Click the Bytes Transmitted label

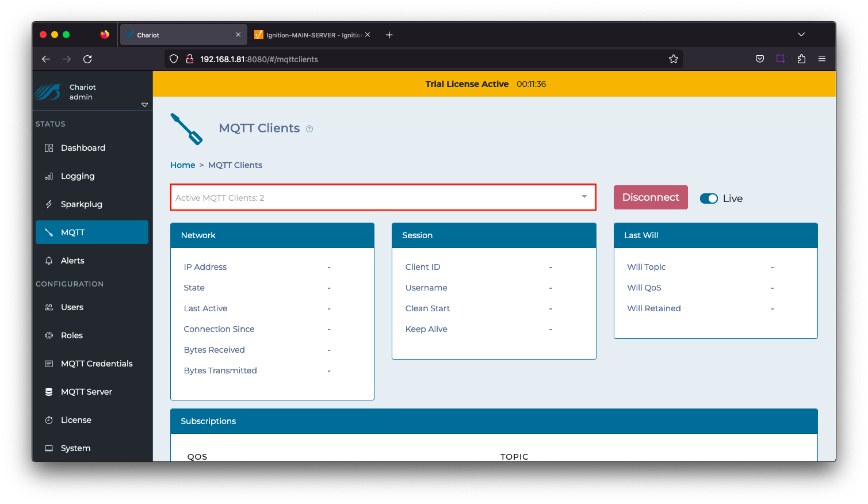[x=220, y=371]
